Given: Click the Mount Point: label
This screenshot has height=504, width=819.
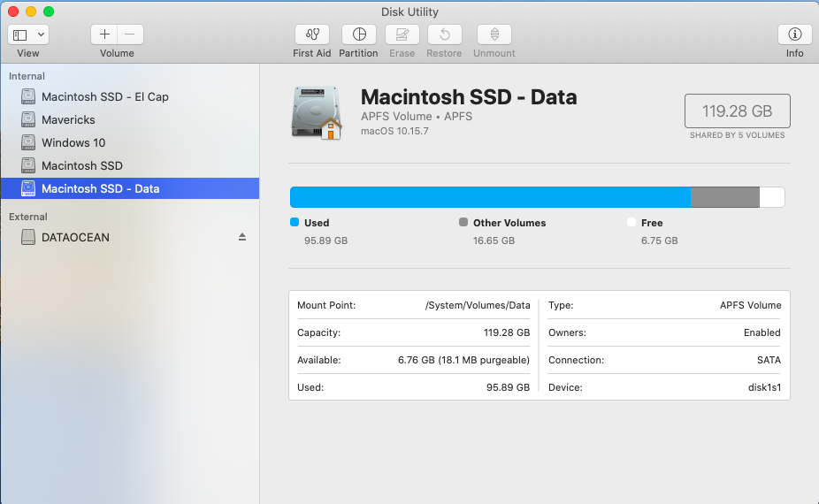Looking at the screenshot, I should (326, 305).
